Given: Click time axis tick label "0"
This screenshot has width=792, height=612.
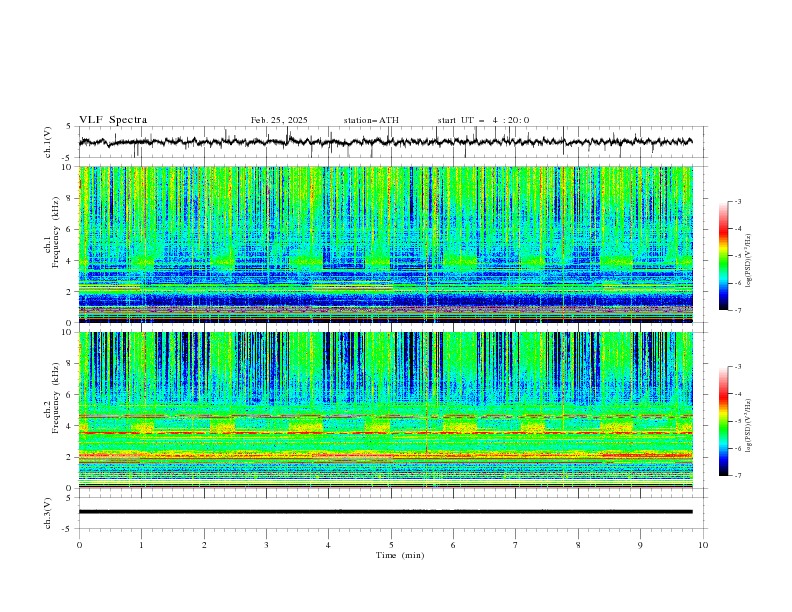Looking at the screenshot, I should click(x=79, y=545).
